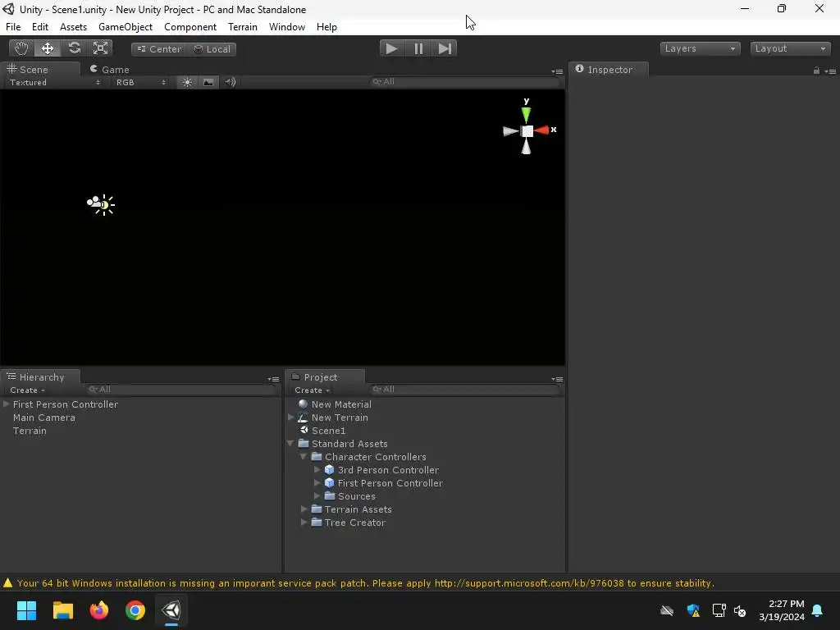The height and width of the screenshot is (630, 840).
Task: Collapse Character Controllers folder
Action: (x=304, y=457)
